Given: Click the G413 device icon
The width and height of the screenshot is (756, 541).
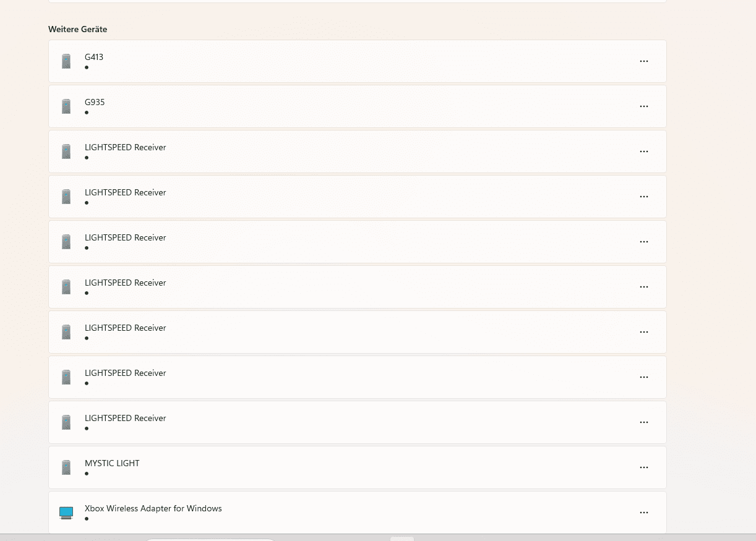Looking at the screenshot, I should click(x=66, y=61).
